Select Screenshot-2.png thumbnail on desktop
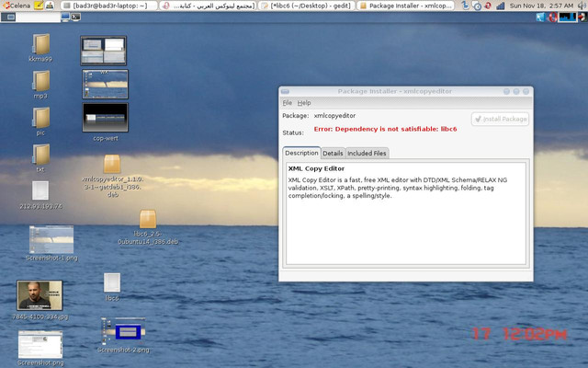Viewport: 588px width, 368px height. pyautogui.click(x=123, y=335)
